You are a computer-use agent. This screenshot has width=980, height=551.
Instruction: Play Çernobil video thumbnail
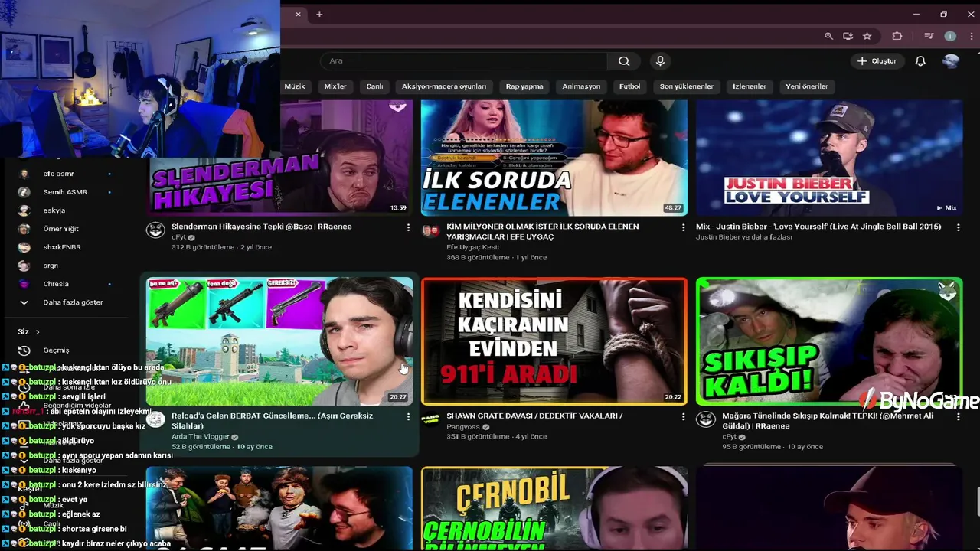pos(554,508)
